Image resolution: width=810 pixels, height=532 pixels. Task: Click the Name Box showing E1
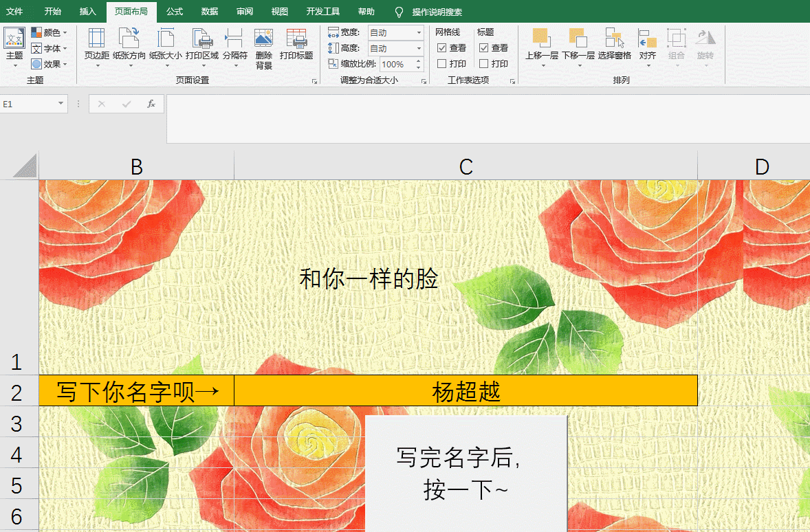point(28,104)
